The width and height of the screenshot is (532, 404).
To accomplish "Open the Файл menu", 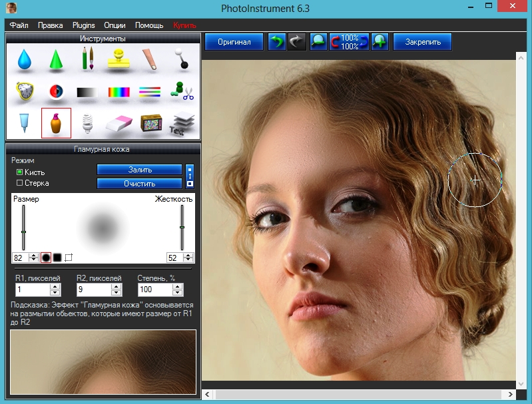I will [x=19, y=25].
